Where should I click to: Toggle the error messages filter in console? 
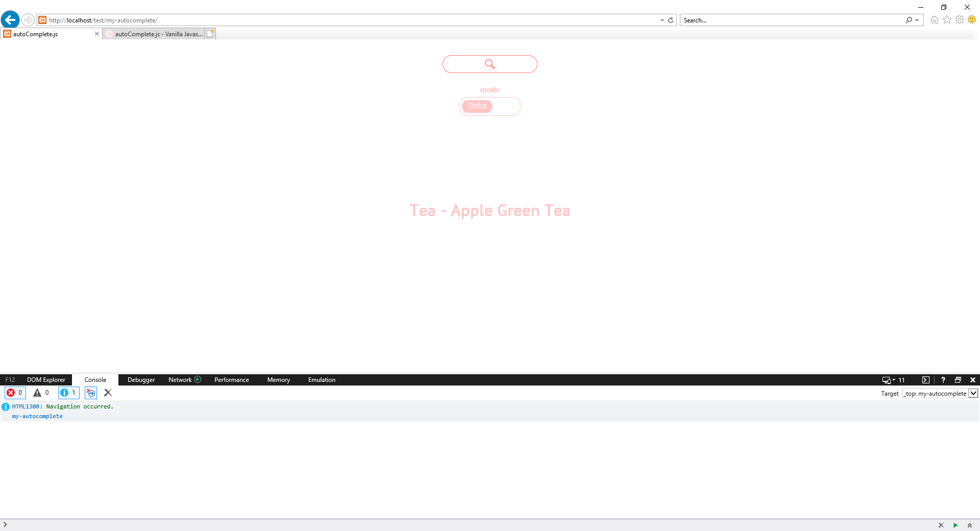(x=14, y=393)
